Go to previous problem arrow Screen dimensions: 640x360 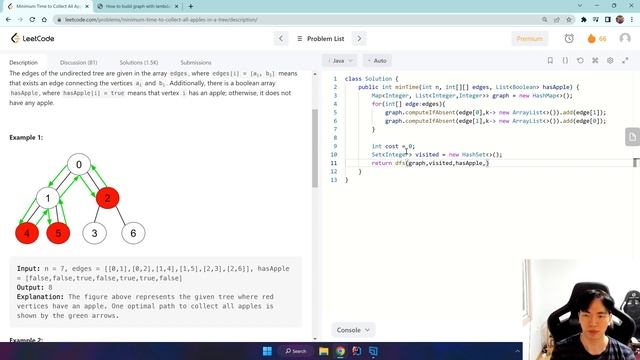click(x=281, y=38)
